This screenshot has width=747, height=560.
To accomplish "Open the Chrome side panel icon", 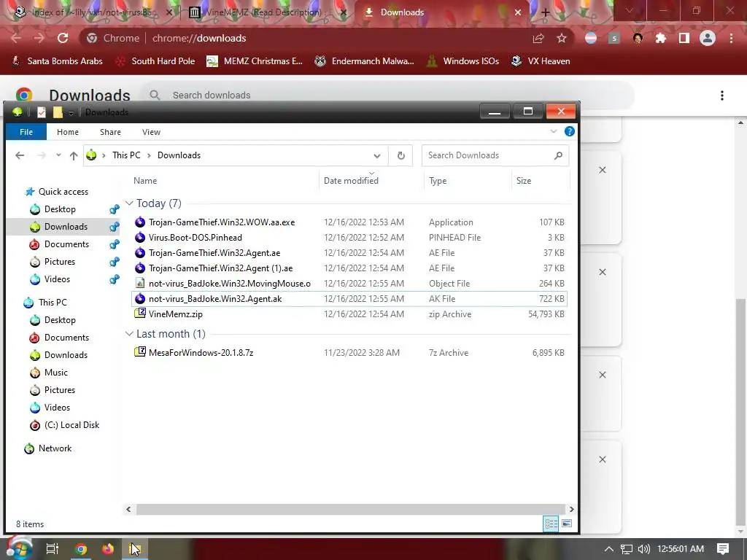I will 684,38.
